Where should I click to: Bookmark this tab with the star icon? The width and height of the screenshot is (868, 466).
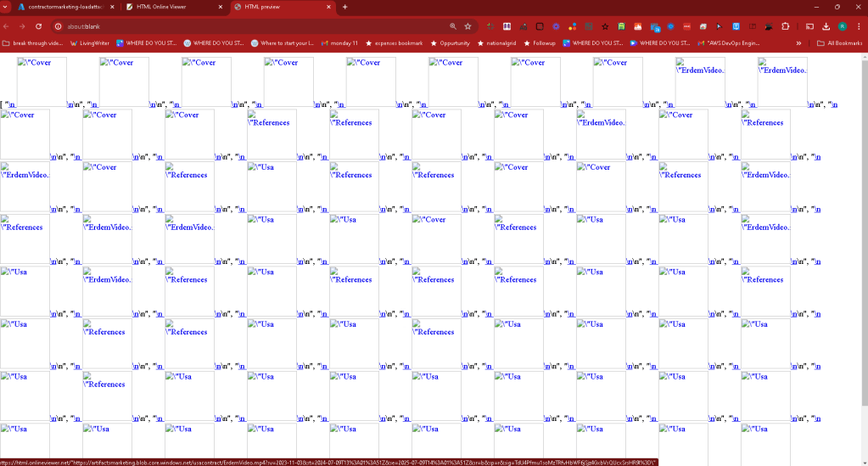point(468,26)
